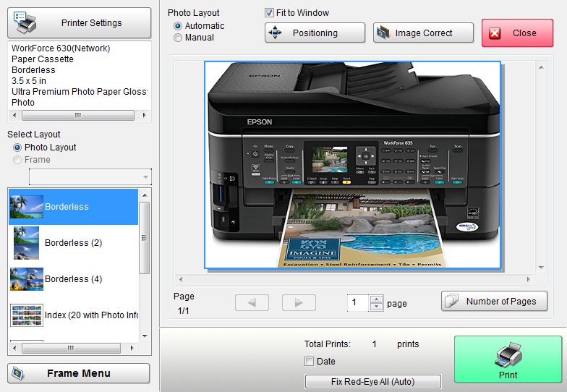Click the green Print button

pyautogui.click(x=508, y=359)
